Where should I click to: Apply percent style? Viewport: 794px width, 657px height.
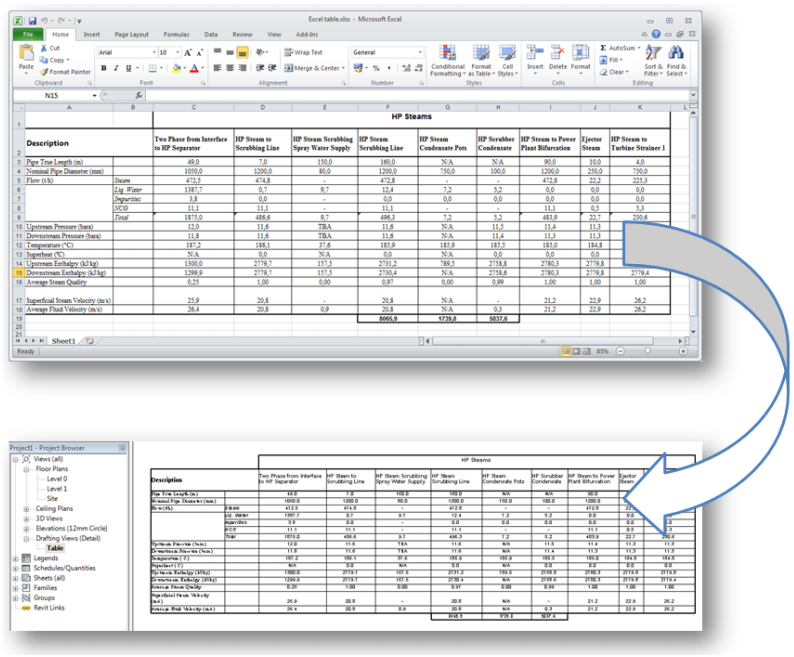(x=376, y=68)
